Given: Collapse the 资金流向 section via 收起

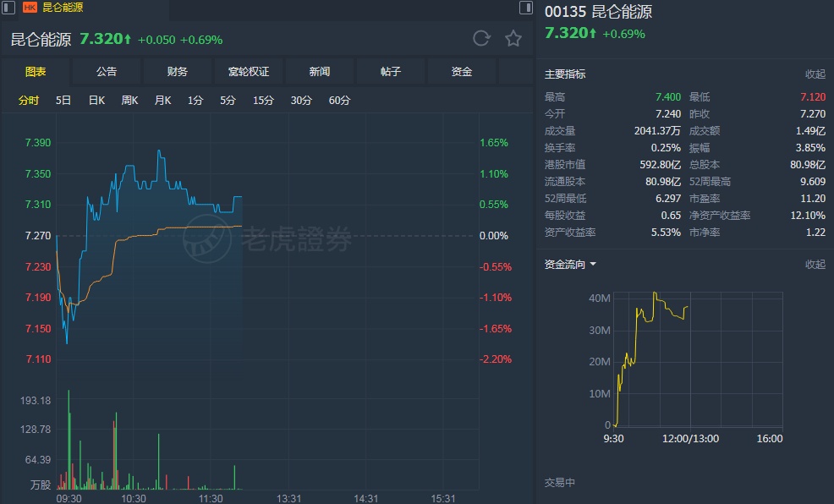Looking at the screenshot, I should [x=815, y=265].
